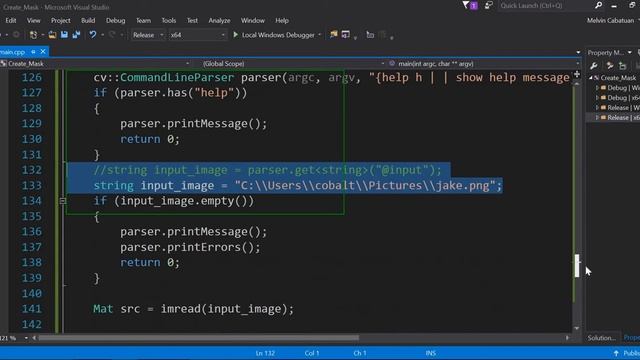Switch to the Solution Explorer bottom tab
Viewport: 640px width, 360px height.
click(602, 338)
